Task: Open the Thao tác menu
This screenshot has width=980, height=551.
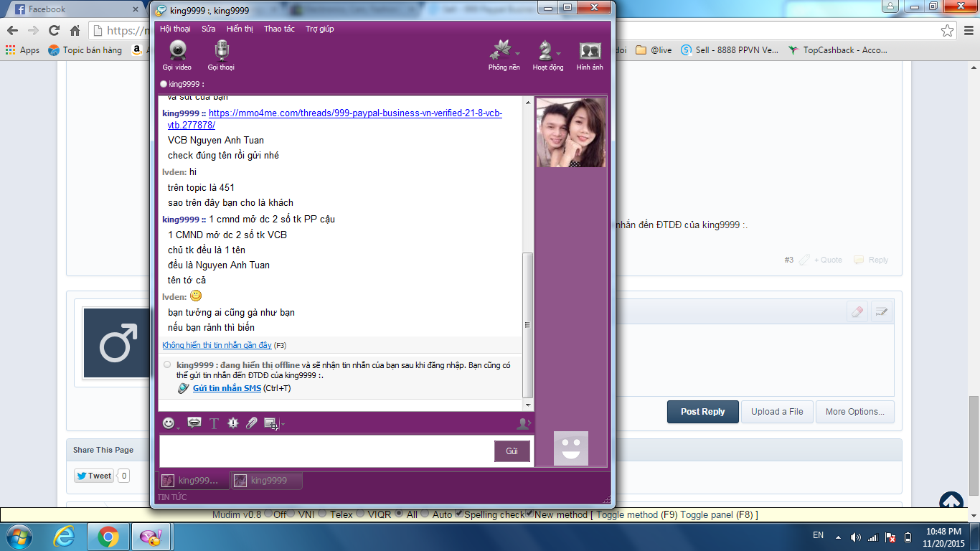Action: pyautogui.click(x=279, y=29)
